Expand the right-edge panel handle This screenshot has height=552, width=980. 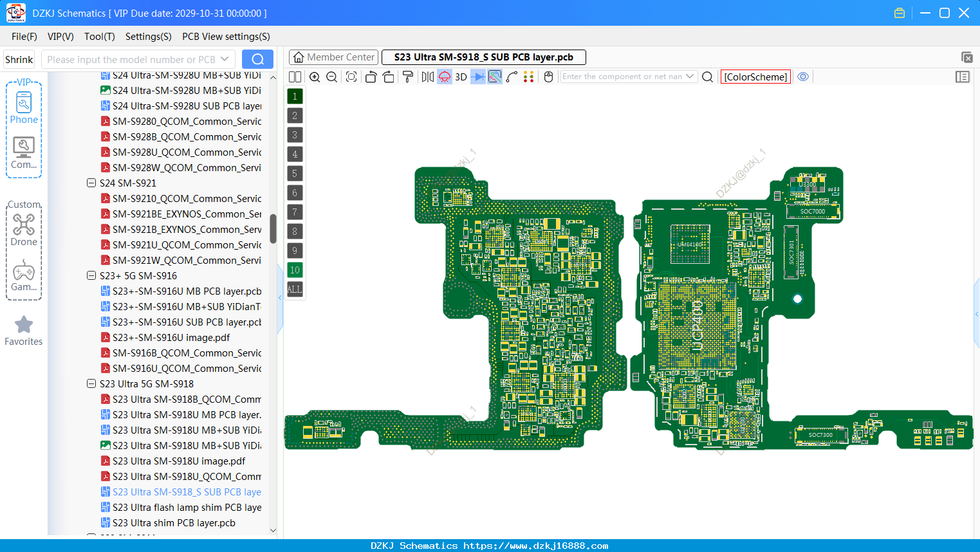point(977,314)
